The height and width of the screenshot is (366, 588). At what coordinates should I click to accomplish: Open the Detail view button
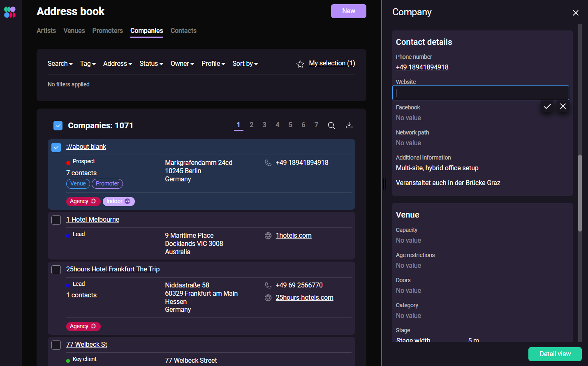click(x=555, y=354)
